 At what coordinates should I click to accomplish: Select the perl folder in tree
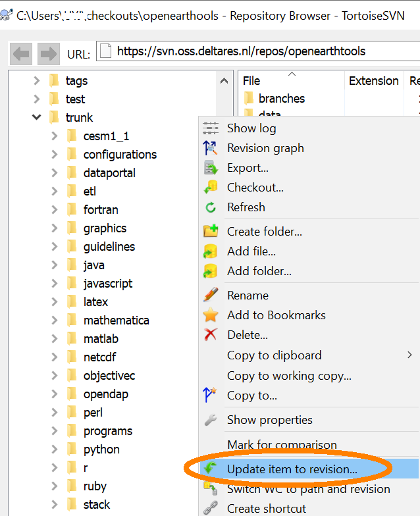93,412
